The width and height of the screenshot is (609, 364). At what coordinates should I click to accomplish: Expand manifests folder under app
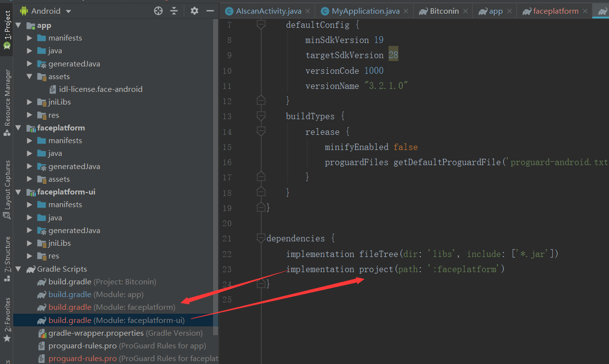30,38
